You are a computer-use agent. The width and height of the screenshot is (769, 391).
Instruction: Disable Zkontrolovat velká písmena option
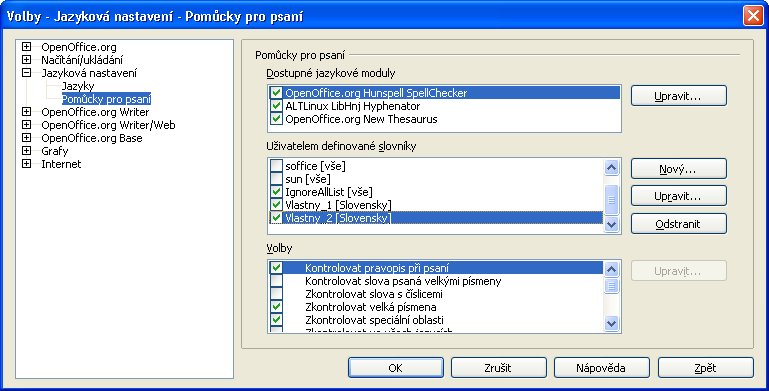coord(276,307)
